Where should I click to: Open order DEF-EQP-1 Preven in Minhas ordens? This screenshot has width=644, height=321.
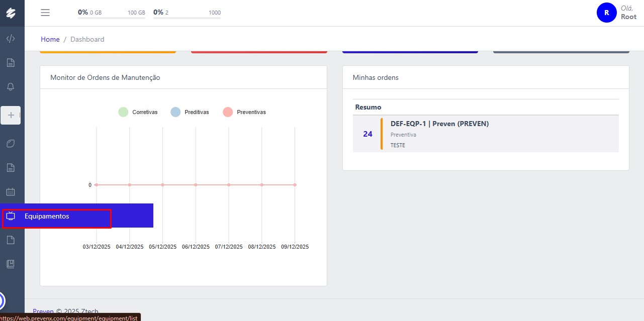tap(439, 124)
